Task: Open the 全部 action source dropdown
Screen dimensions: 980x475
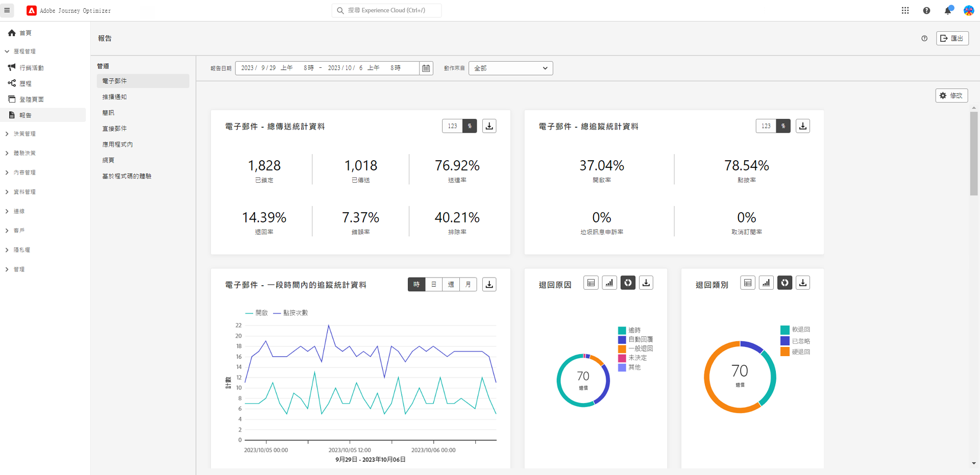Action: click(x=510, y=68)
